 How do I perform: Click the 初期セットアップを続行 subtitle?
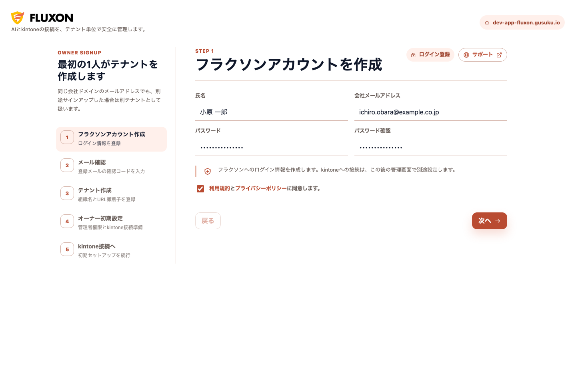coord(104,255)
